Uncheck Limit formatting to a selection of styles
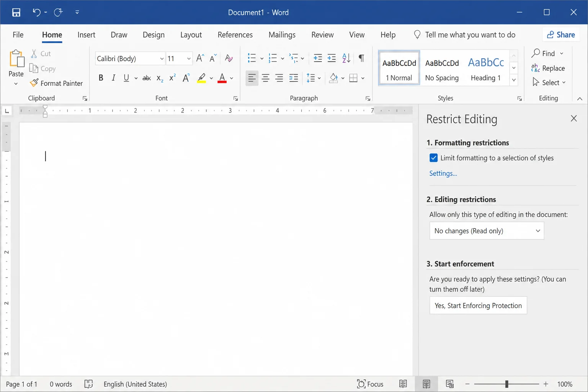The image size is (588, 392). tap(434, 158)
